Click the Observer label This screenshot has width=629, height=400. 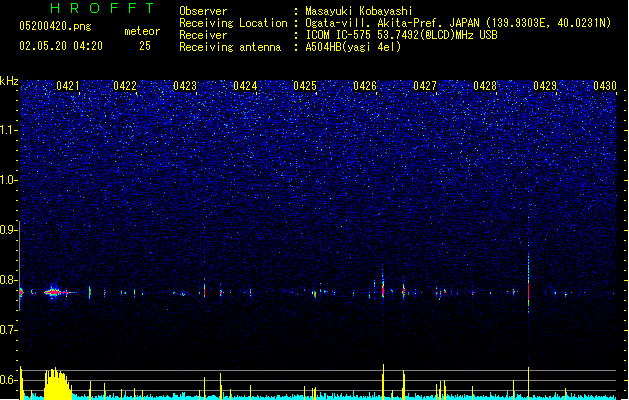click(203, 11)
